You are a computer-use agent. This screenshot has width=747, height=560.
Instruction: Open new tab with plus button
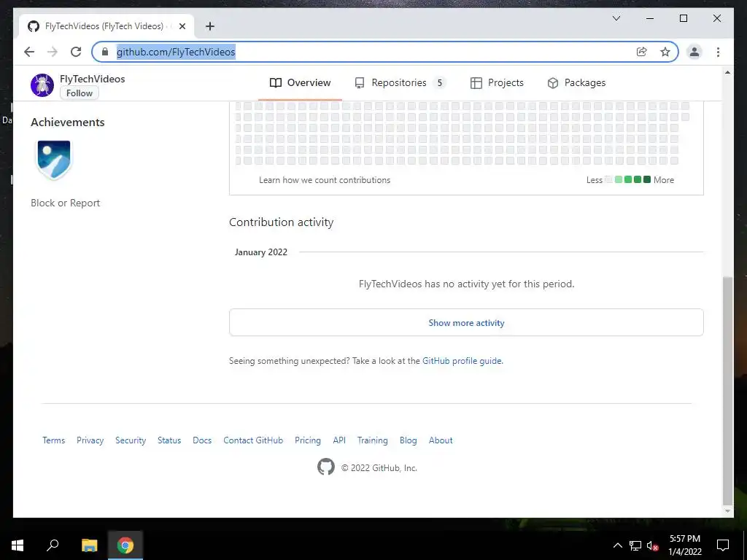[x=210, y=26]
